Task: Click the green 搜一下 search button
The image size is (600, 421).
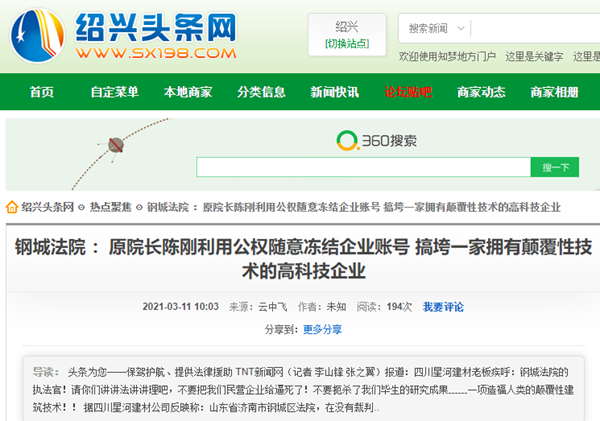Action: click(x=554, y=167)
